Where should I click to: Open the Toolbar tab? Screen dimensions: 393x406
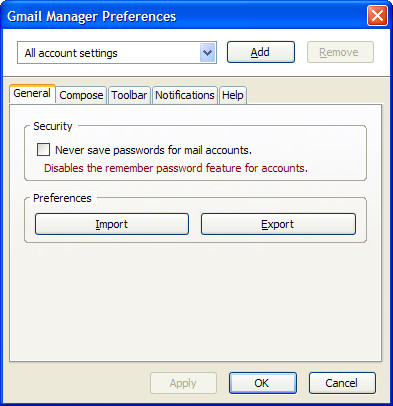[129, 95]
